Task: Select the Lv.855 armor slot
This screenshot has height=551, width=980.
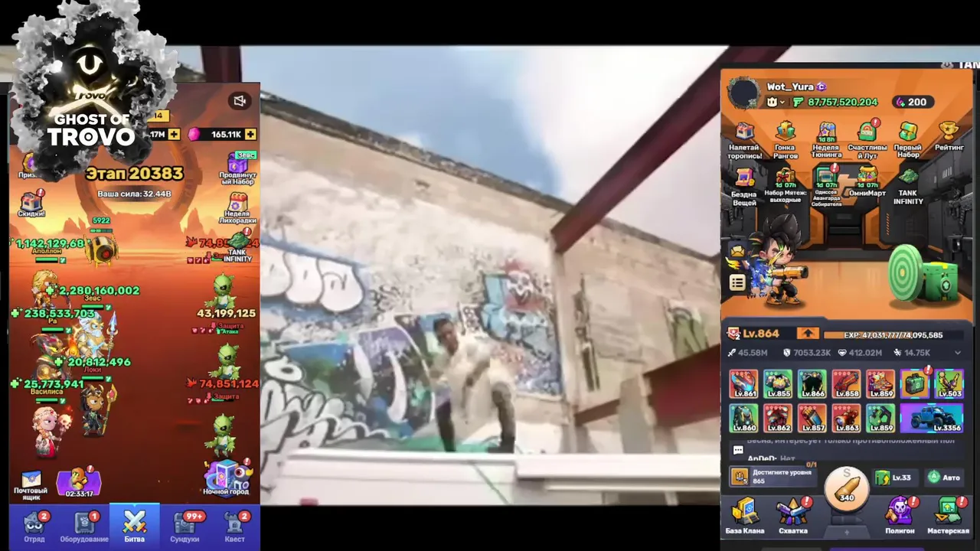Action: tap(778, 384)
